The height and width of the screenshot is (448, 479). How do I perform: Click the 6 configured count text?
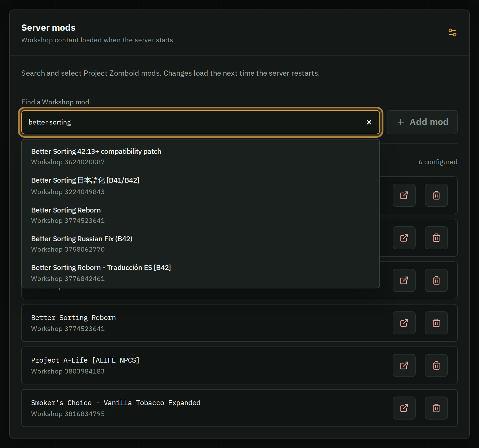438,162
